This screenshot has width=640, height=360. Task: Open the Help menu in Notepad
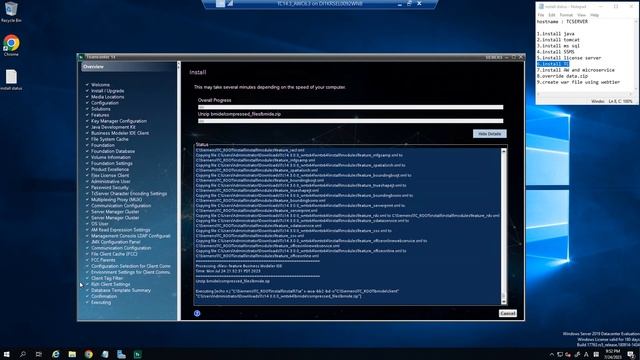[x=595, y=15]
